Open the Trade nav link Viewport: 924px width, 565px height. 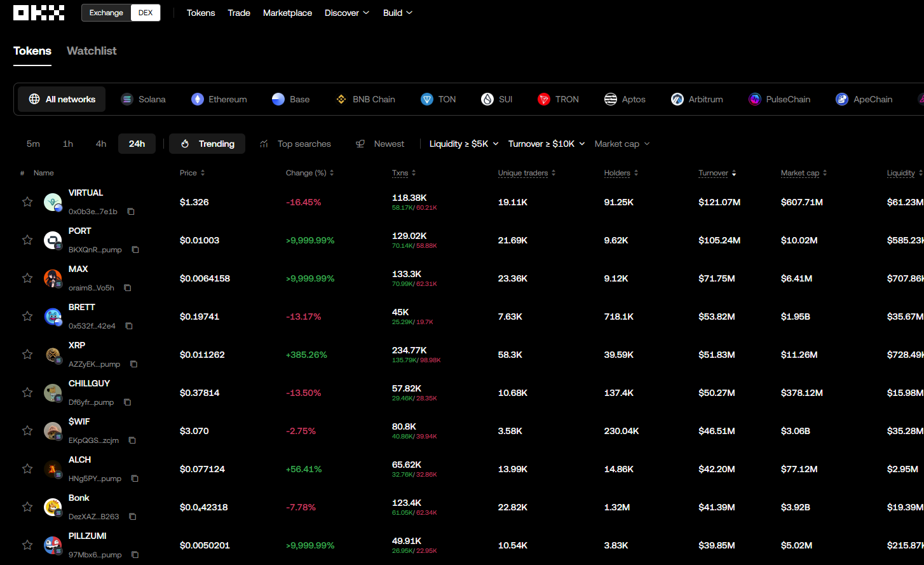pos(239,13)
